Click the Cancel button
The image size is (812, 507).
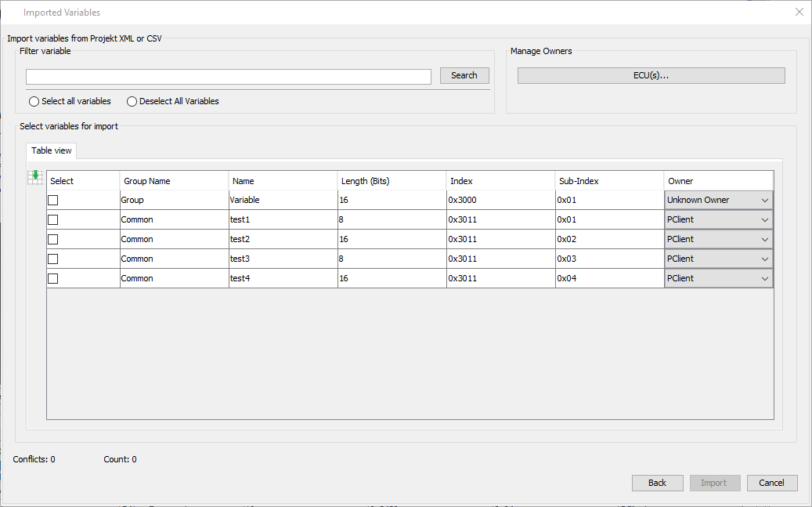point(771,483)
